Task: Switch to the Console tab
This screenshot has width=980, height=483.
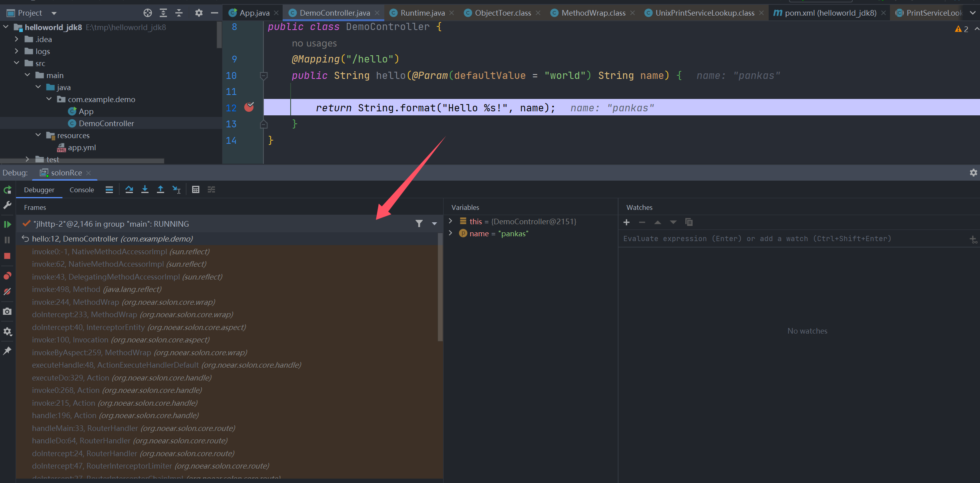Action: [x=82, y=189]
